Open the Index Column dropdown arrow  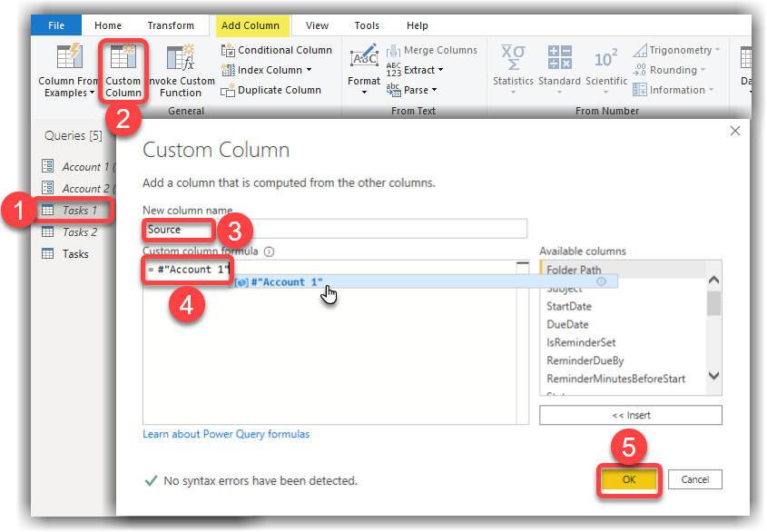click(x=310, y=70)
